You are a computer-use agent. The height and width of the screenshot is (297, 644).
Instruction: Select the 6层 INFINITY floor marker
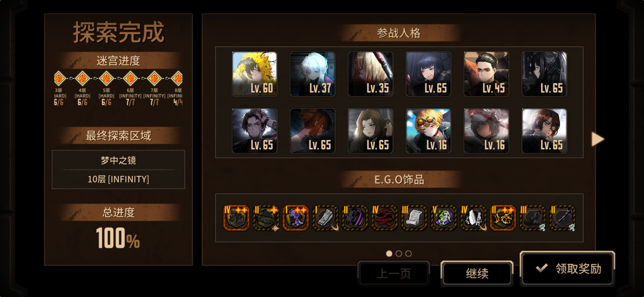point(130,79)
